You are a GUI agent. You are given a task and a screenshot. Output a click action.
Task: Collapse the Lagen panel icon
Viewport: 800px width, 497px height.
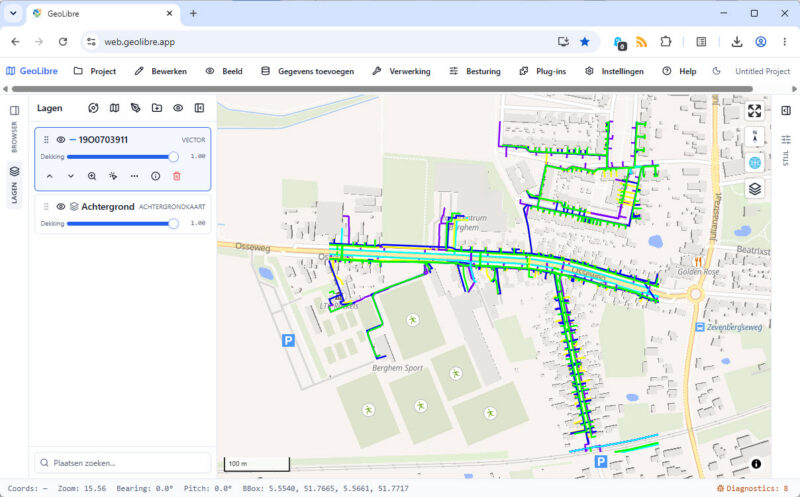(x=199, y=108)
